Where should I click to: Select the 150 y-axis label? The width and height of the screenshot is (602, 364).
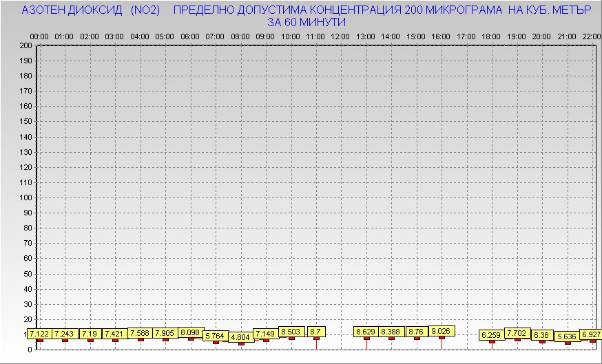(25, 122)
